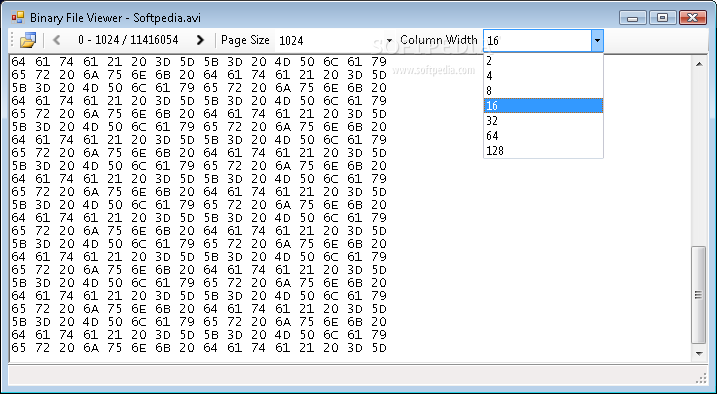
Task: Select column width 128
Action: 543,150
